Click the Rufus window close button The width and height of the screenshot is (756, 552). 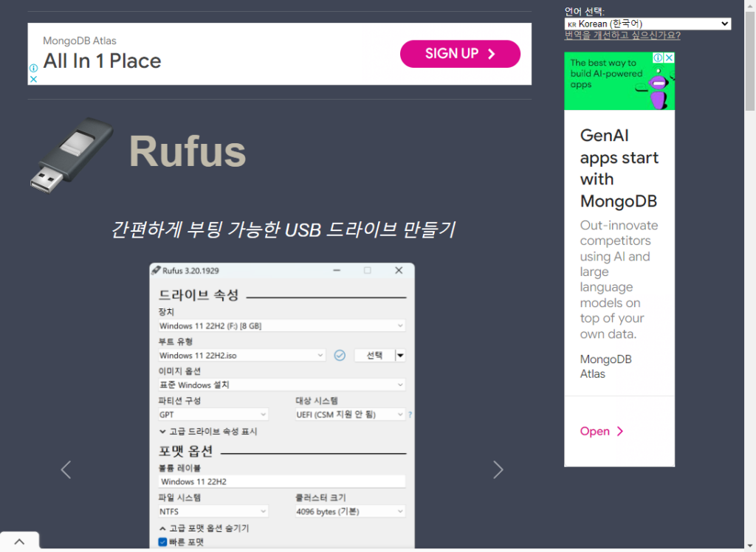(x=399, y=270)
